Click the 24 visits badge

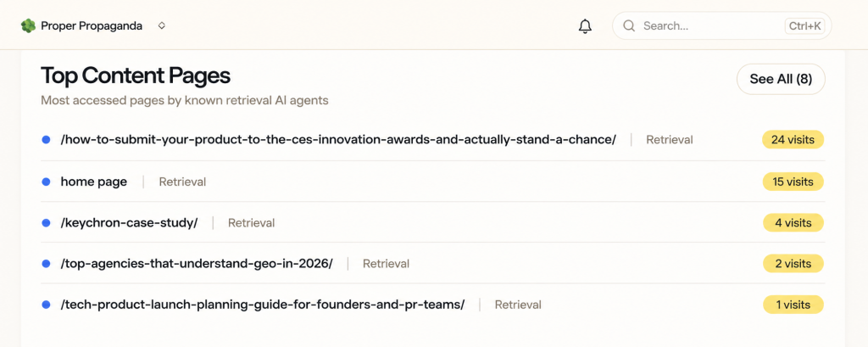(x=793, y=140)
